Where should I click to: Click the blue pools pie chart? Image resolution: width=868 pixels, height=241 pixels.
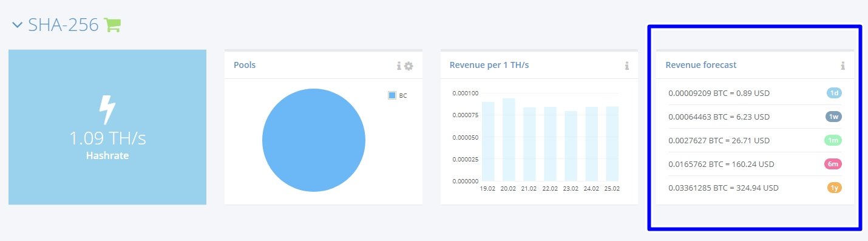coord(314,140)
